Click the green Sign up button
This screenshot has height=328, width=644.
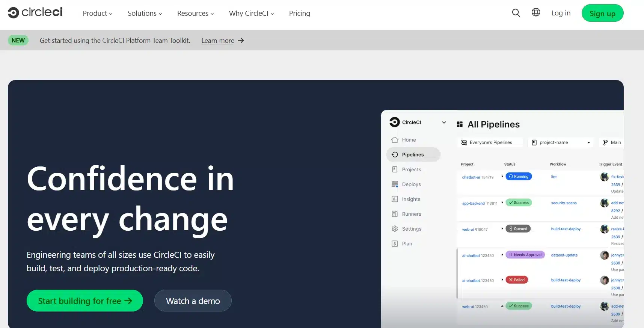point(602,13)
